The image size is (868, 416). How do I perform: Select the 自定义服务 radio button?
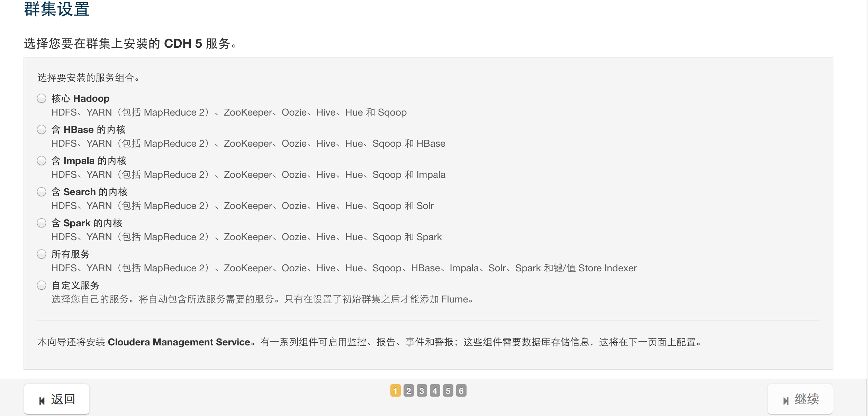pyautogui.click(x=42, y=286)
